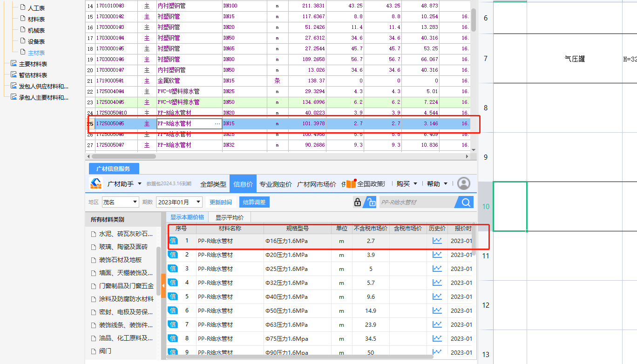Click the 信 badge on Φ75压力1.6Mpa row
This screenshot has width=637, height=364.
tap(173, 338)
